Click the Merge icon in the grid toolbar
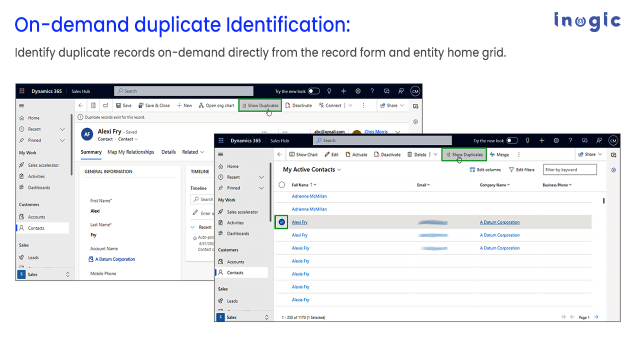Screen dimensions: 640x360 click(x=492, y=155)
